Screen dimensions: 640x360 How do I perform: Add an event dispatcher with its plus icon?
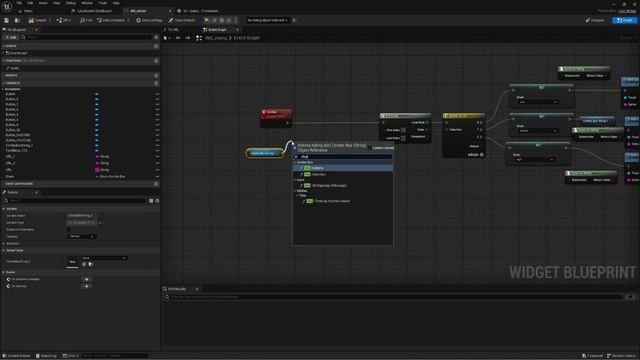click(x=156, y=184)
